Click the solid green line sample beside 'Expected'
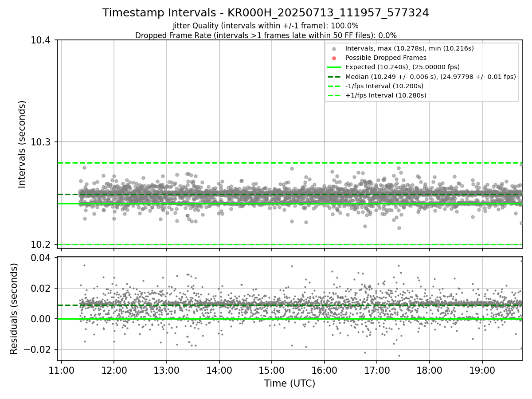 (x=334, y=67)
